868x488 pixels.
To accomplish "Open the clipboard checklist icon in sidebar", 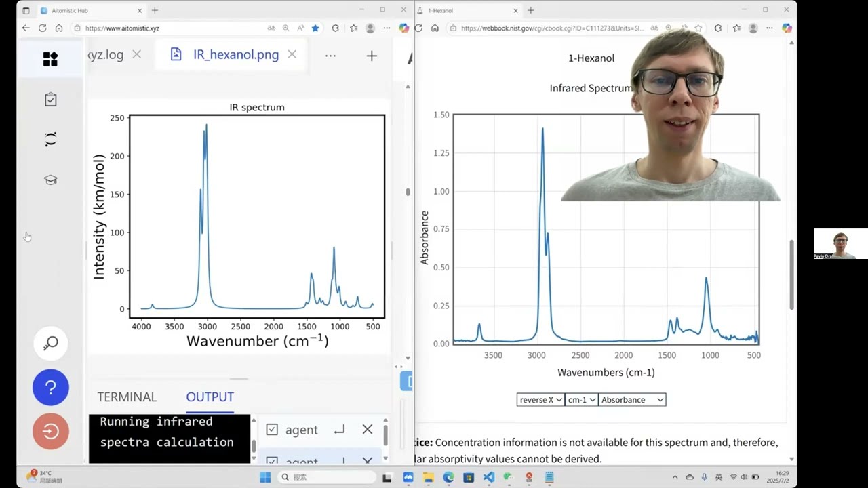I will tap(50, 100).
